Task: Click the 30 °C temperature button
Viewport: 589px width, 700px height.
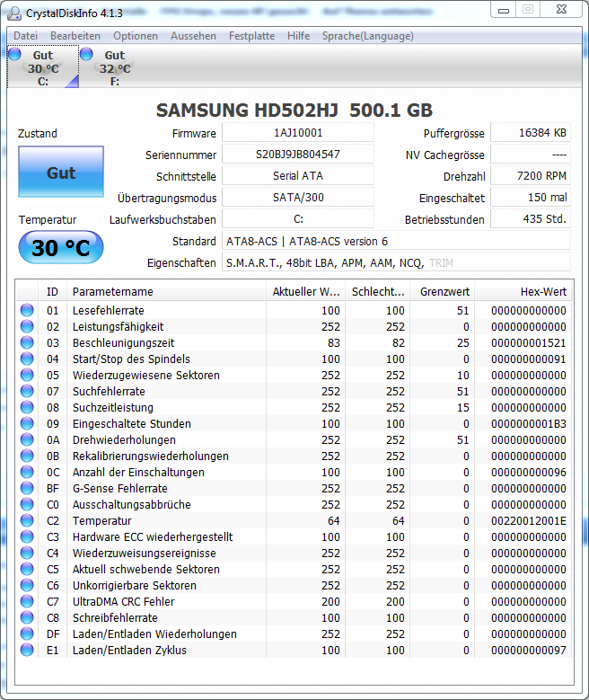Action: pyautogui.click(x=61, y=247)
